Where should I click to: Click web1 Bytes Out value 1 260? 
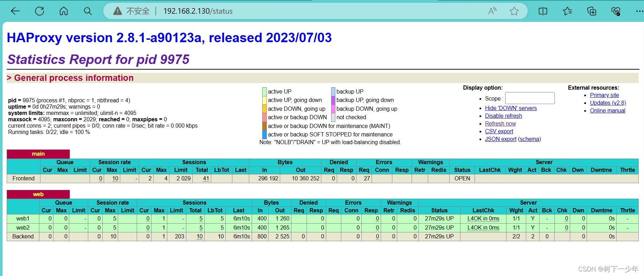pyautogui.click(x=282, y=219)
